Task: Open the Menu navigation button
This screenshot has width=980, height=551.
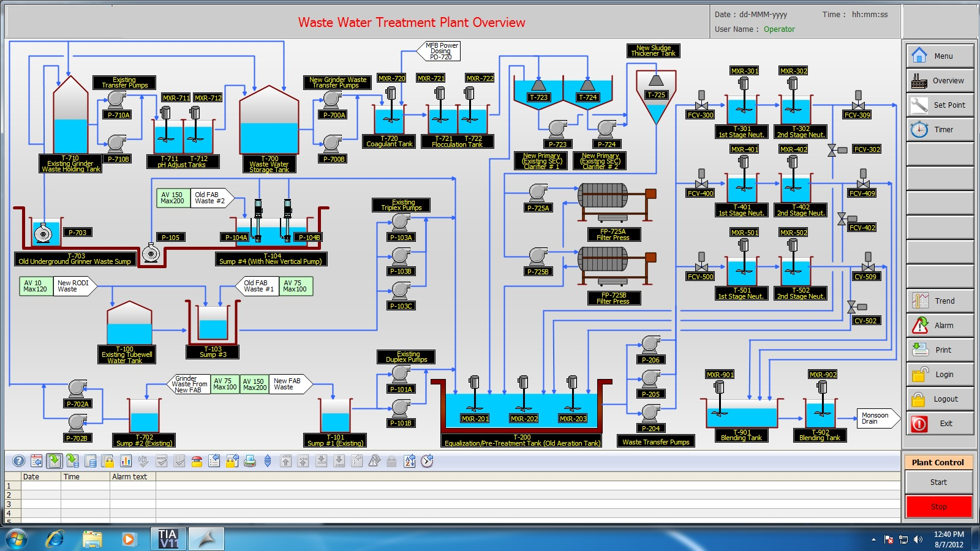Action: pyautogui.click(x=939, y=56)
